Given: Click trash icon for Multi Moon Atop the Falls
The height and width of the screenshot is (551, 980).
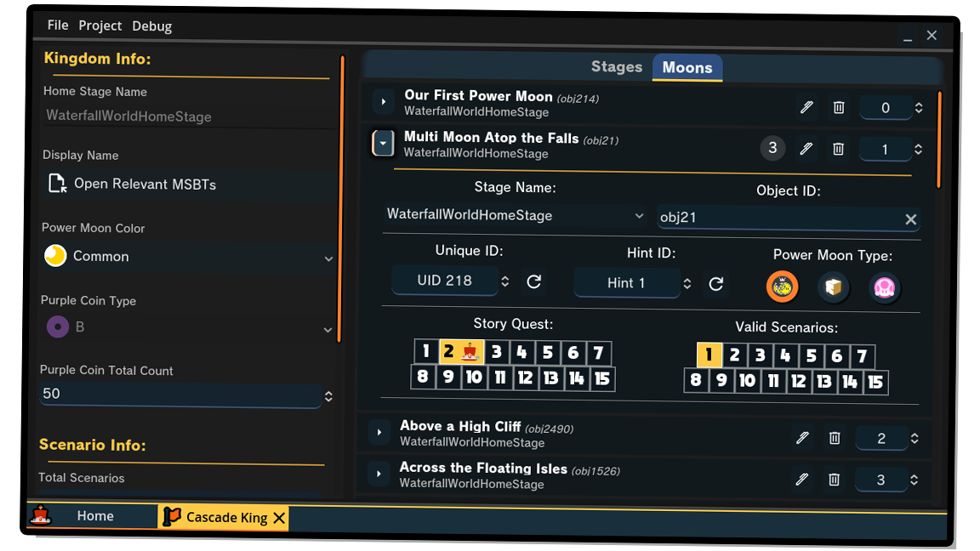Looking at the screenshot, I should pos(838,149).
